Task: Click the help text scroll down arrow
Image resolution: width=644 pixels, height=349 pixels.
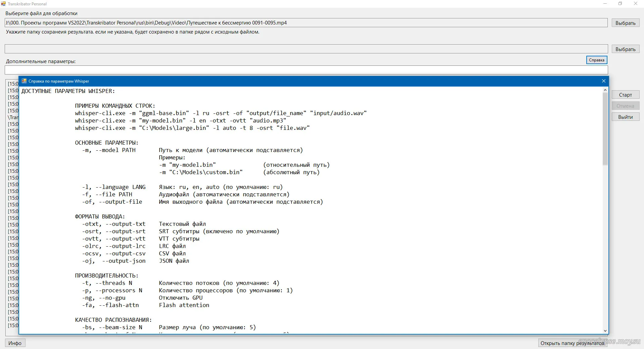Action: (x=605, y=331)
